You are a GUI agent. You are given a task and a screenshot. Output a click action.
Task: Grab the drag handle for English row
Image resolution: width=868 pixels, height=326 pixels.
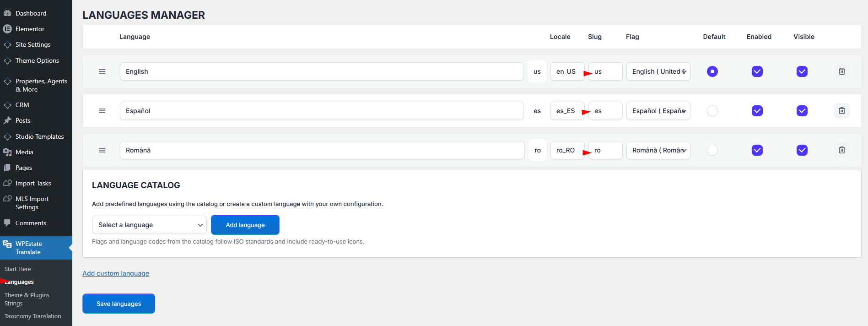click(102, 71)
